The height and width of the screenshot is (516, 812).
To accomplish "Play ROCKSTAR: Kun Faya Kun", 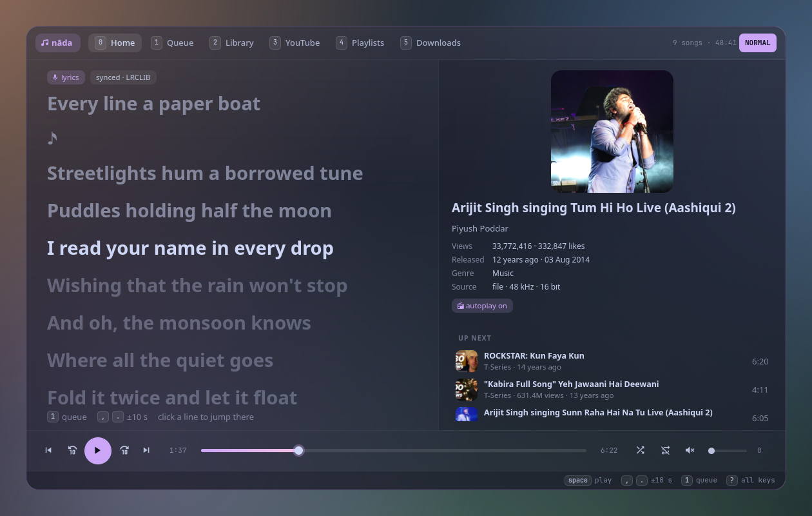I will point(612,361).
